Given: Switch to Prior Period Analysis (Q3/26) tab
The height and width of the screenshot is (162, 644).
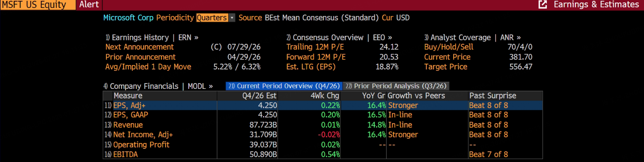Looking at the screenshot, I should tap(396, 86).
